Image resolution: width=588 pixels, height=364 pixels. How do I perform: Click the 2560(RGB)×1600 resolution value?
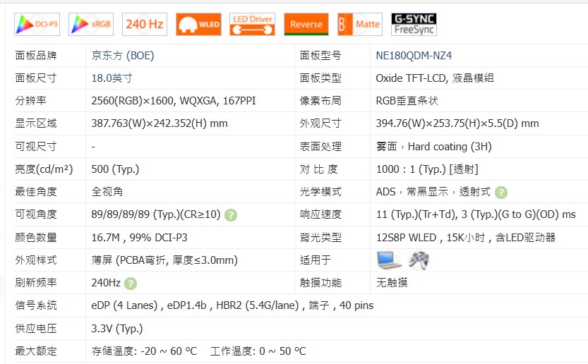(133, 101)
